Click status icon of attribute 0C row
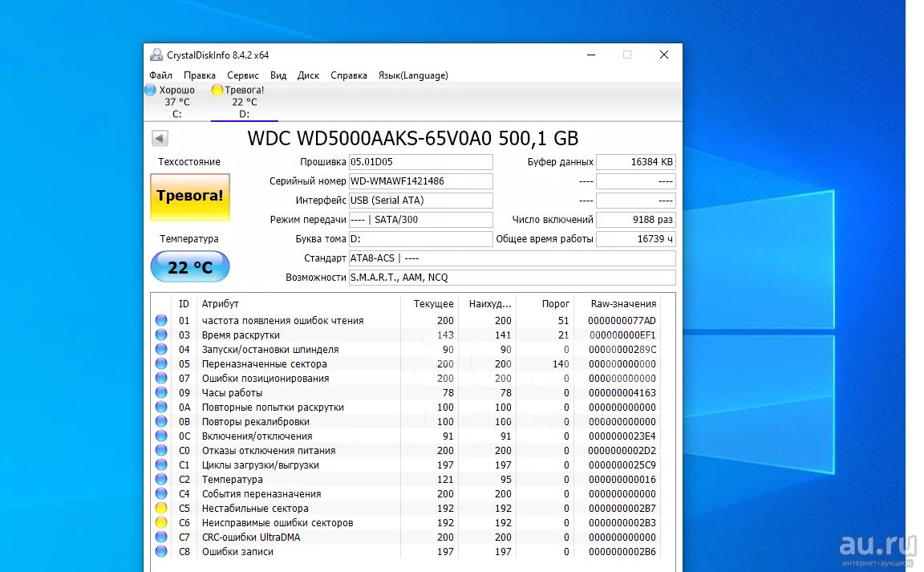The width and height of the screenshot is (924, 572). point(161,436)
